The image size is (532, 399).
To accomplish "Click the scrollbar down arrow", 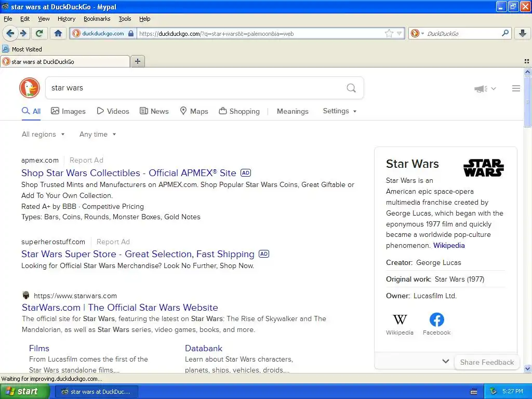I will [x=527, y=368].
